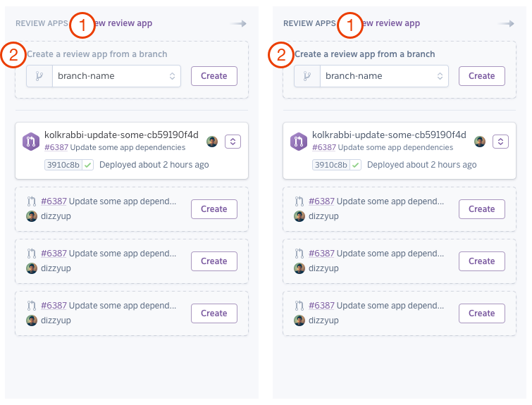The height and width of the screenshot is (405, 532).
Task: Open #6387 link in third PR row, left panel
Action: [54, 306]
